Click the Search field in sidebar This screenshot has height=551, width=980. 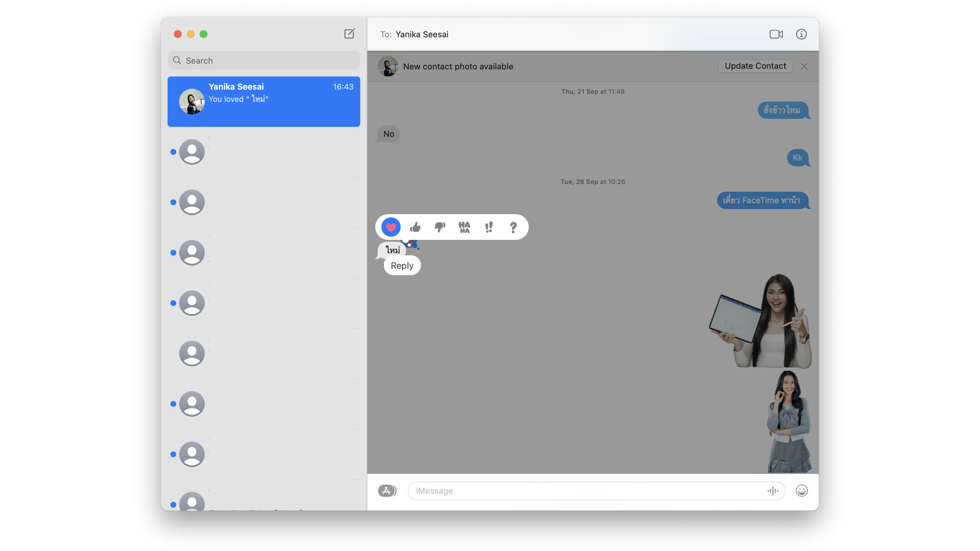(x=263, y=60)
